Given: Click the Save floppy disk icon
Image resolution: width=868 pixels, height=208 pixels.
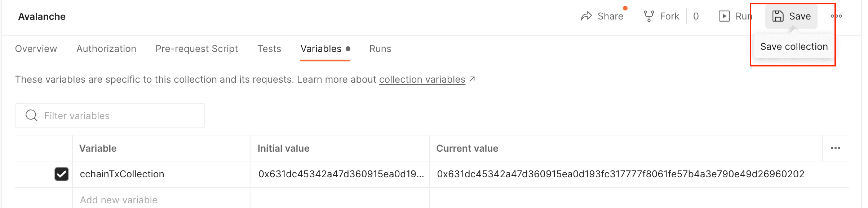Looking at the screenshot, I should coord(778,16).
